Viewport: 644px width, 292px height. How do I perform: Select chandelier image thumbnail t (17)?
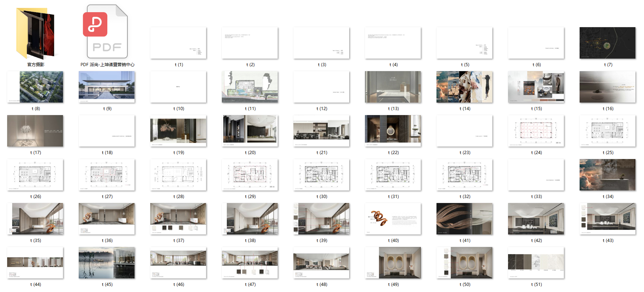pyautogui.click(x=35, y=131)
